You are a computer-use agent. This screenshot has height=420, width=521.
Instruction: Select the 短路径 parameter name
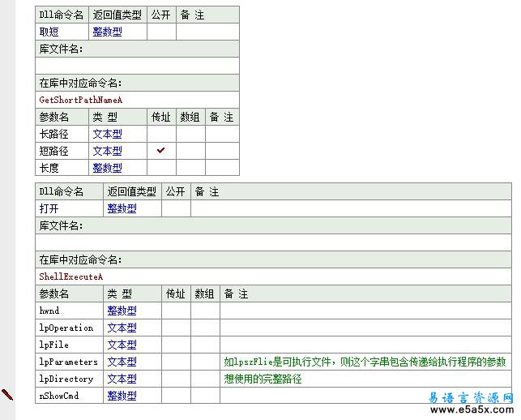[x=53, y=151]
